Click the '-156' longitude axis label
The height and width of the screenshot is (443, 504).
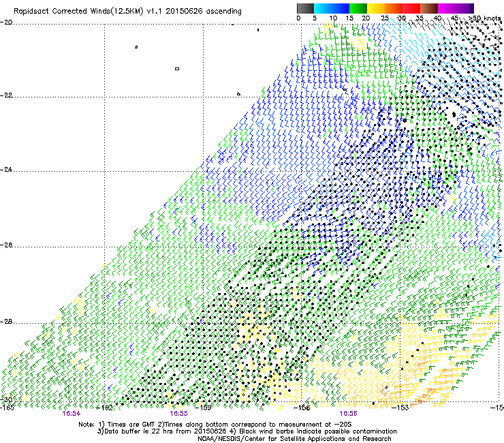302,408
